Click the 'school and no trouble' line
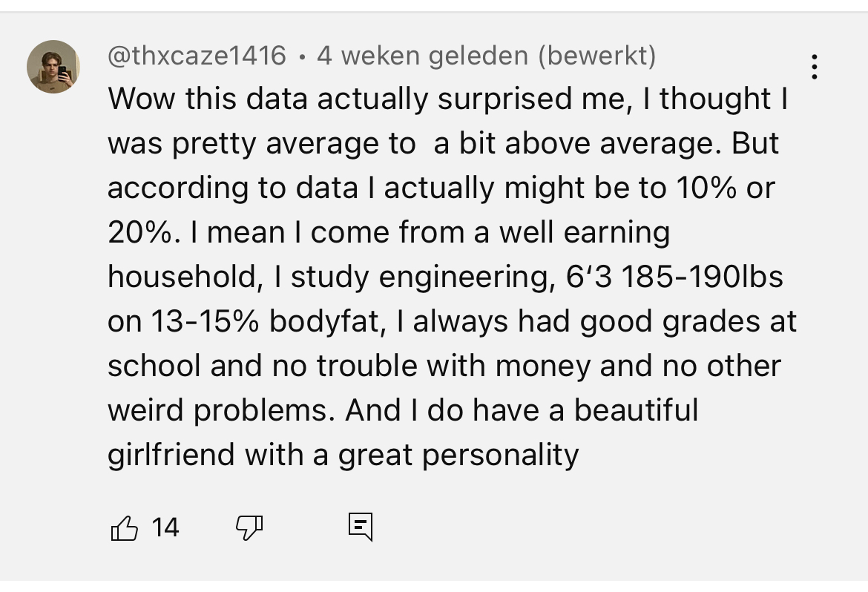Image resolution: width=868 pixels, height=592 pixels. [x=444, y=366]
